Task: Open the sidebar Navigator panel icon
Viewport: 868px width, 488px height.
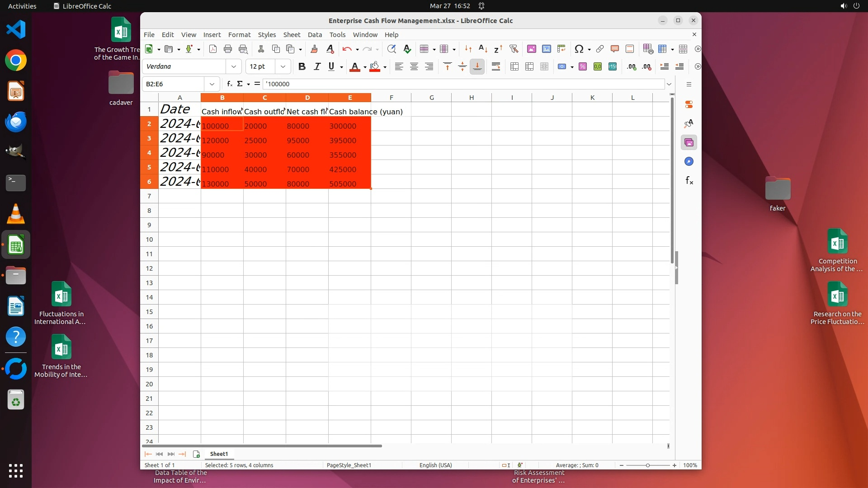Action: [x=689, y=162]
